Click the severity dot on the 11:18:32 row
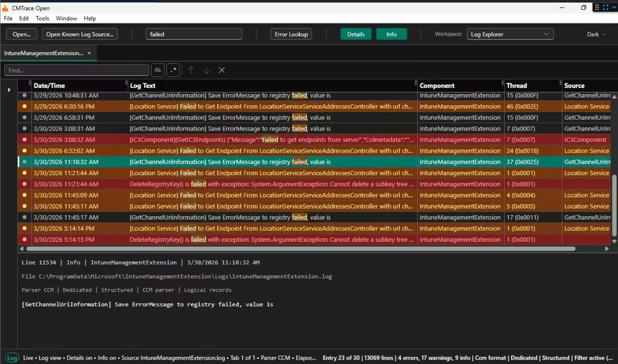 click(24, 162)
